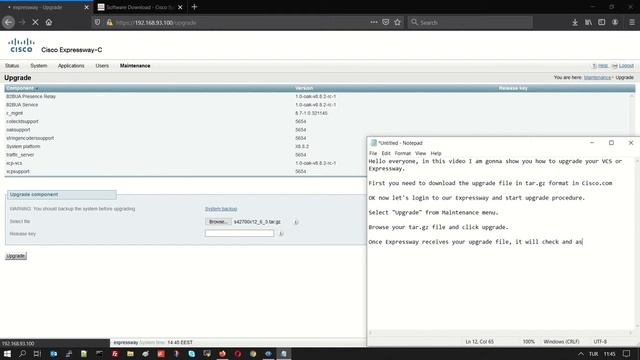Open the tracking protection shield icon
The height and width of the screenshot is (360, 640).
[x=97, y=22]
